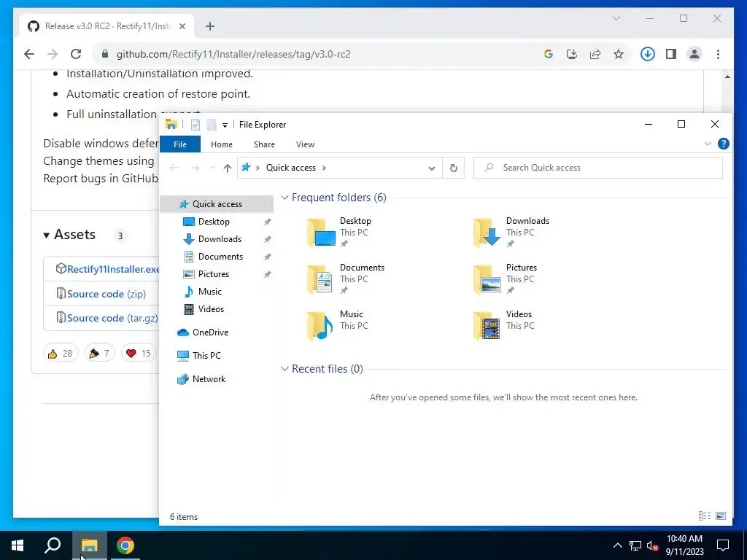
Task: Open Chrome three-dot menu
Action: pyautogui.click(x=718, y=54)
